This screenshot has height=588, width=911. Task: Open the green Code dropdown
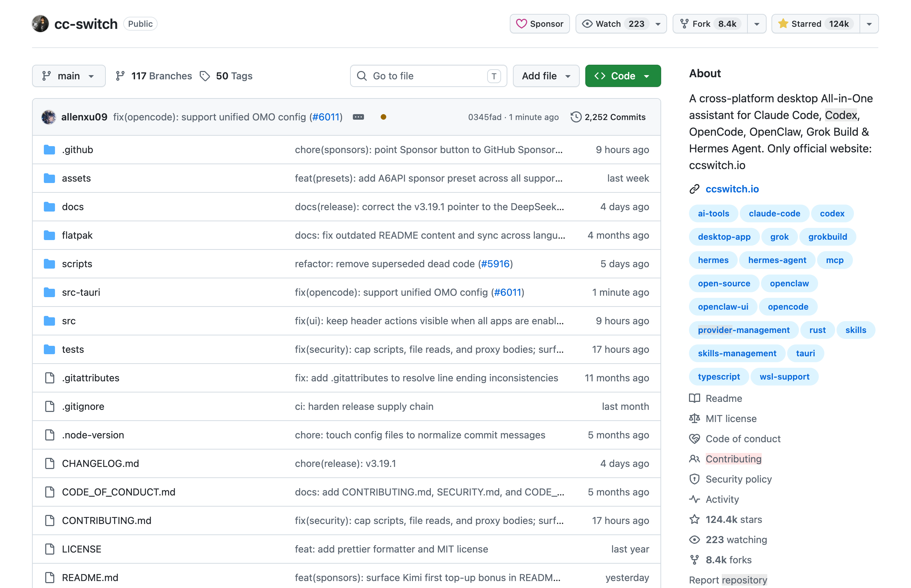(x=623, y=76)
